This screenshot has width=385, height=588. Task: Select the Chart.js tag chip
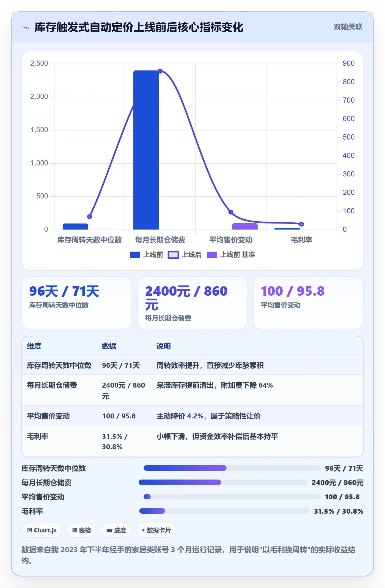click(x=42, y=530)
